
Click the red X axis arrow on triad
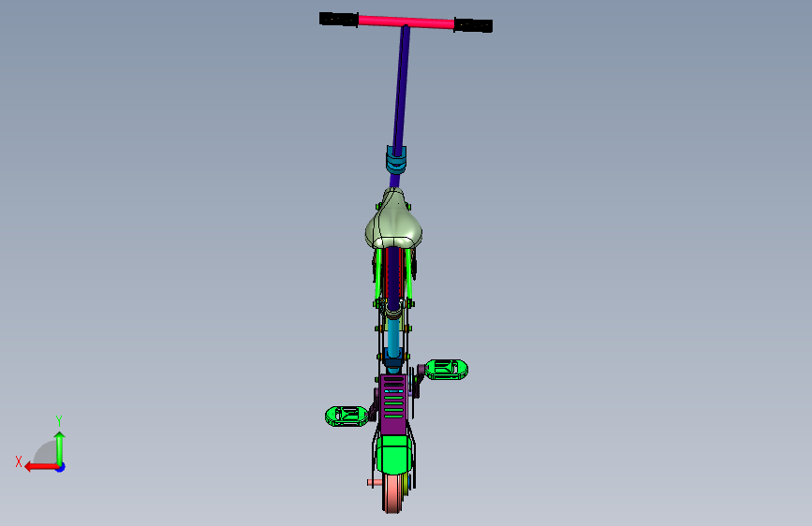point(40,467)
